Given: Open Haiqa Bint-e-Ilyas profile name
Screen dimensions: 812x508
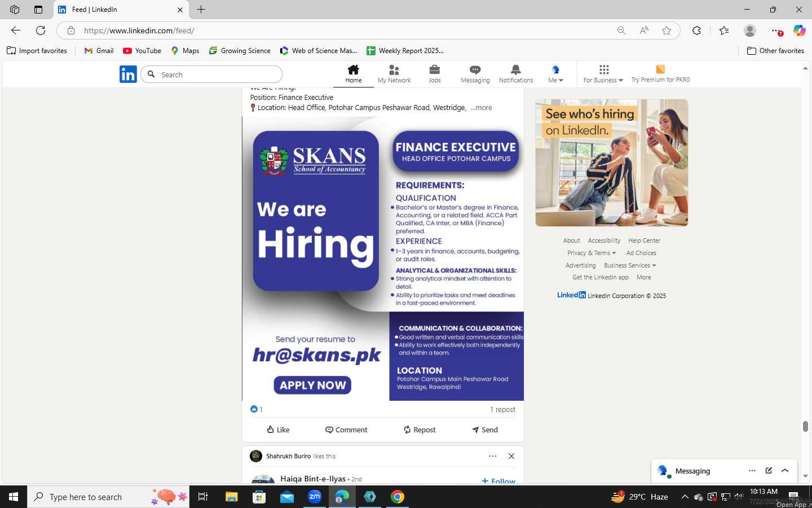Looking at the screenshot, I should 313,479.
